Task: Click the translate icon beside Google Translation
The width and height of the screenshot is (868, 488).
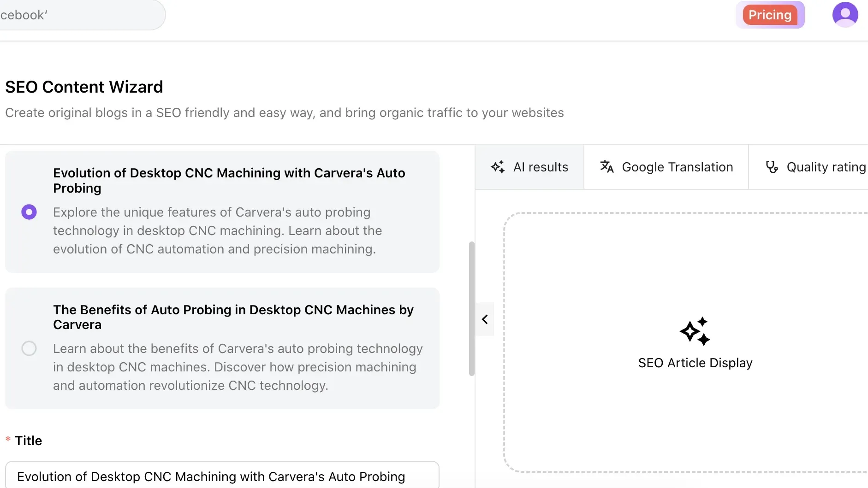Action: 606,167
